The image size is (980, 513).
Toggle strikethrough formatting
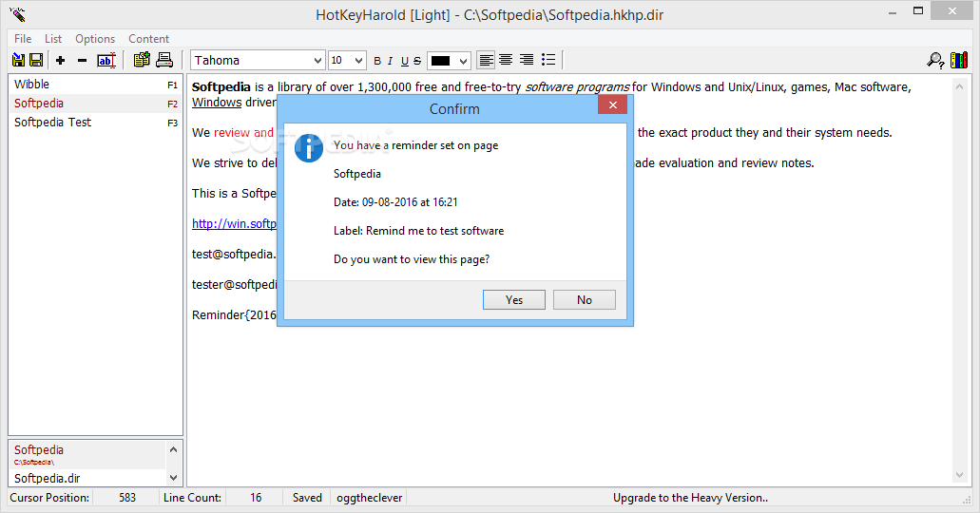coord(417,61)
